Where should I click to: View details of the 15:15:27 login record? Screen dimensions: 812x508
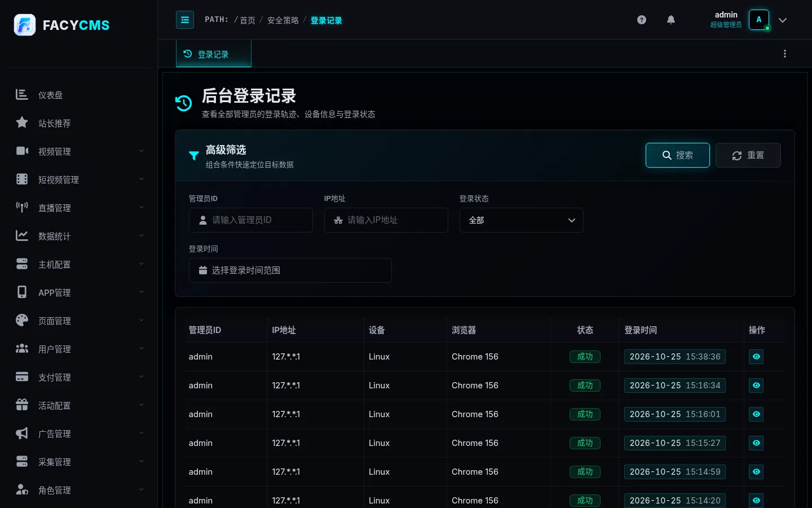pos(756,443)
